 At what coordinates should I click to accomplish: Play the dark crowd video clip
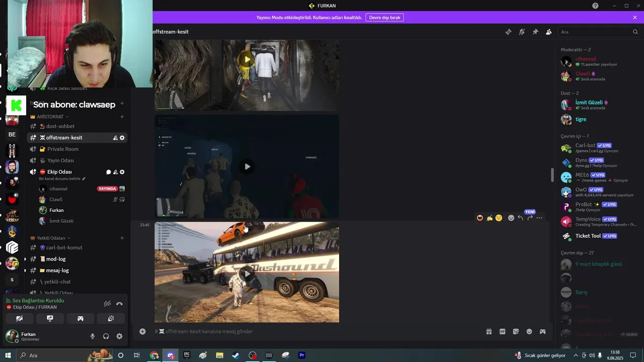[x=247, y=166]
